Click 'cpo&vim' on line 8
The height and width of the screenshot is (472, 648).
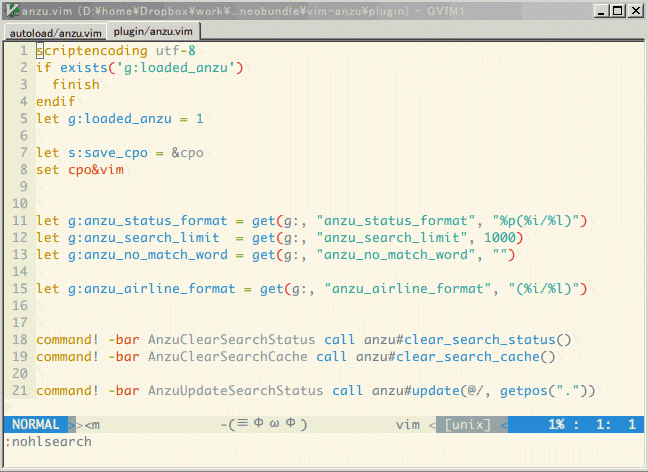(x=96, y=170)
